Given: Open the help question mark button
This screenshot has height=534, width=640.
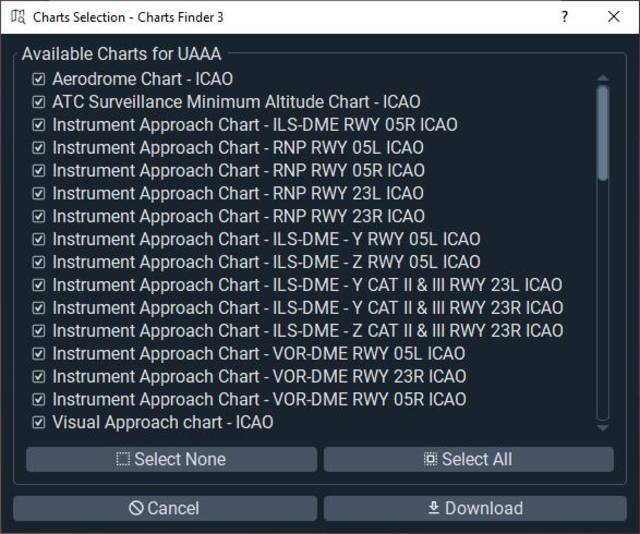Looking at the screenshot, I should click(x=564, y=17).
